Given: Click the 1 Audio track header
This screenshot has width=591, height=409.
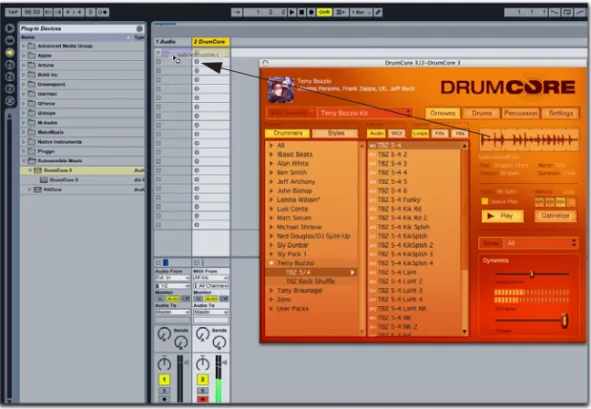Looking at the screenshot, I should coord(173,42).
